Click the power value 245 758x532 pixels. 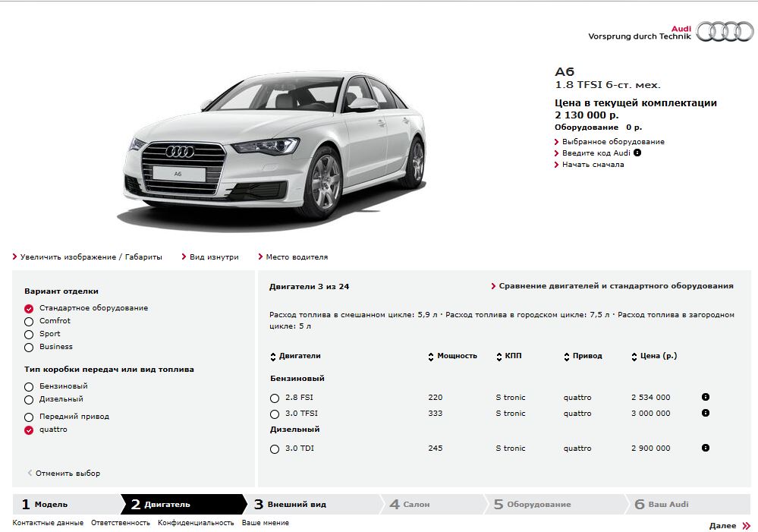coord(435,448)
